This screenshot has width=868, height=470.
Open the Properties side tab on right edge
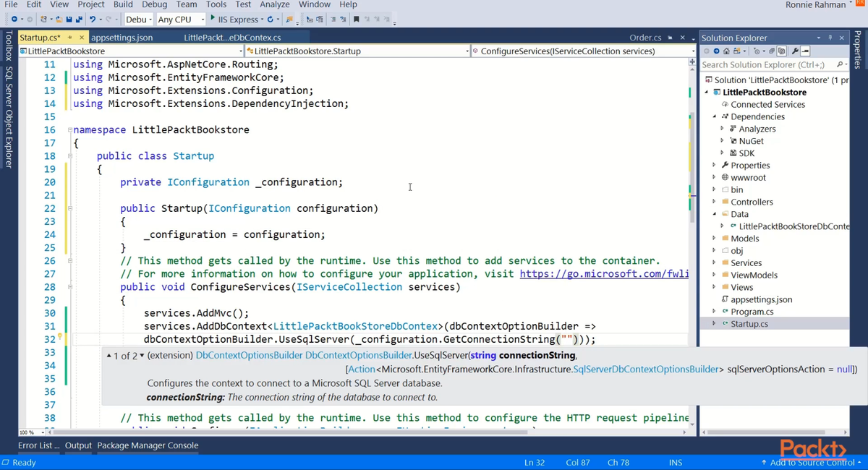pos(859,48)
